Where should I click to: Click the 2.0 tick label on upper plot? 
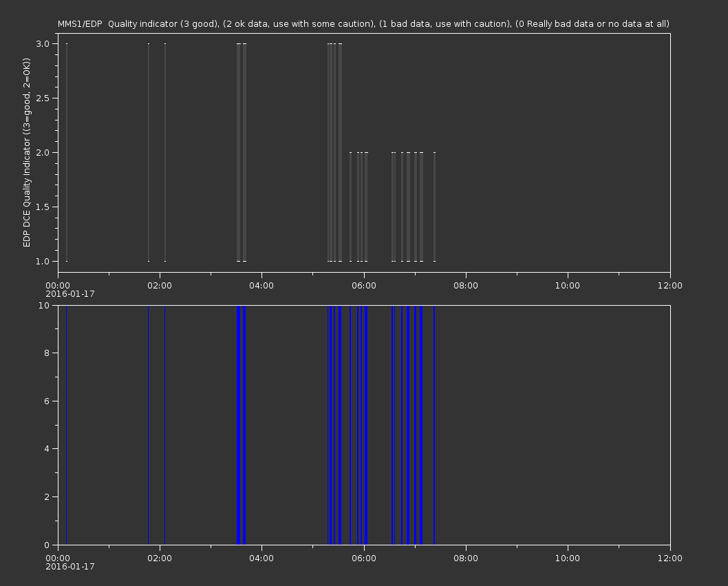coord(43,152)
